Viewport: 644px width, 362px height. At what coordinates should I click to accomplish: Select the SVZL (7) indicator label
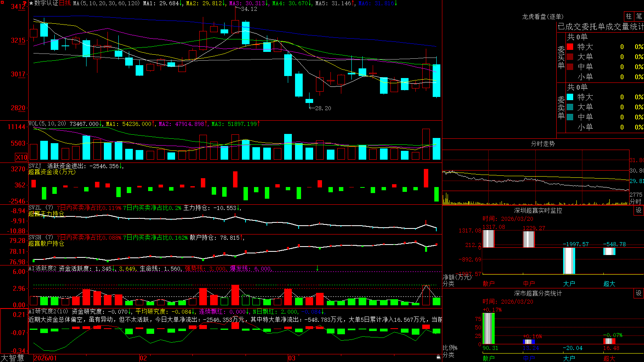[x=41, y=208]
